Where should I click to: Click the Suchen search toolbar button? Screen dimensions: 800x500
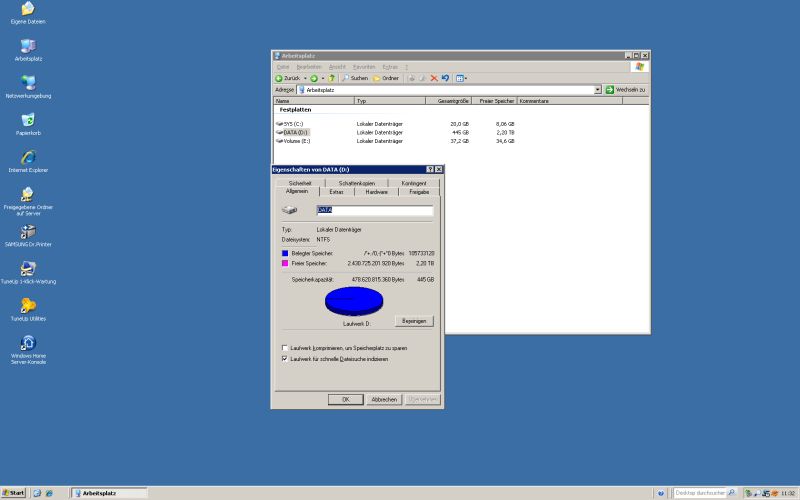[355, 78]
